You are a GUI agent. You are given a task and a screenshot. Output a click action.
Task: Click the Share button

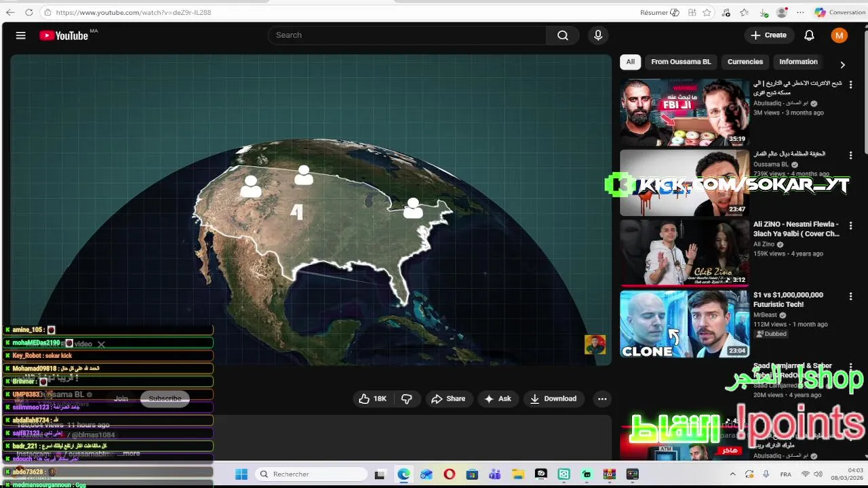pos(448,399)
